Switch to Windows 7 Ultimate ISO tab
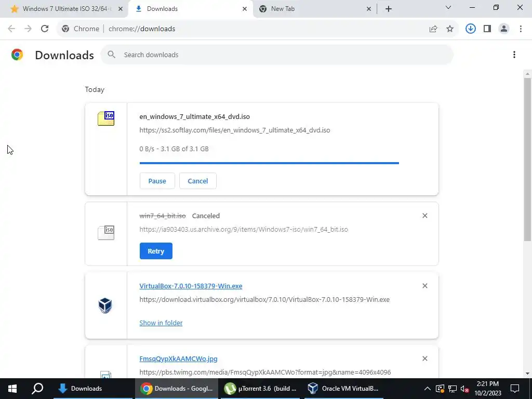 [64, 9]
